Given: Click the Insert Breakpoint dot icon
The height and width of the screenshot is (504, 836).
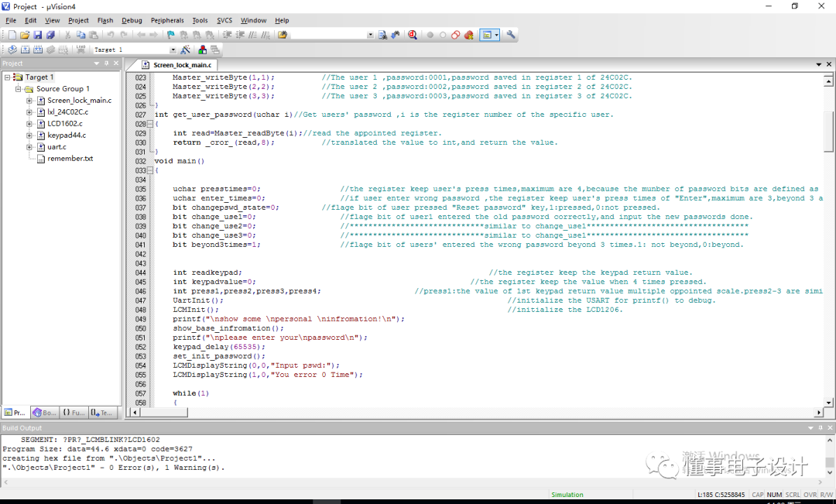Looking at the screenshot, I should [x=430, y=35].
